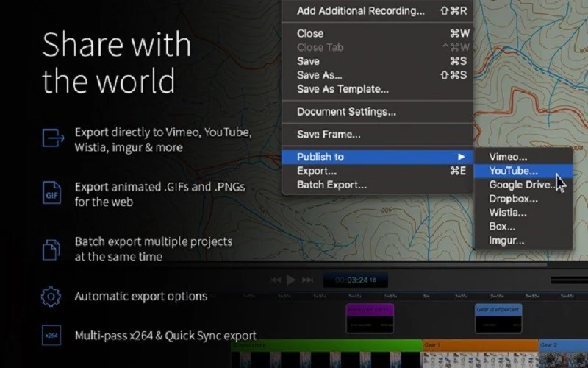Click the Save menu entry
The height and width of the screenshot is (368, 588).
pyautogui.click(x=377, y=61)
